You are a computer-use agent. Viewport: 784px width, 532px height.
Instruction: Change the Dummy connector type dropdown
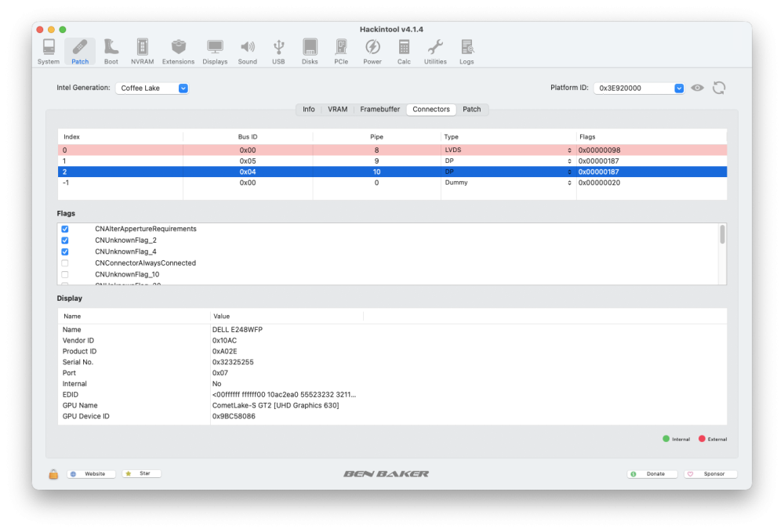click(508, 183)
